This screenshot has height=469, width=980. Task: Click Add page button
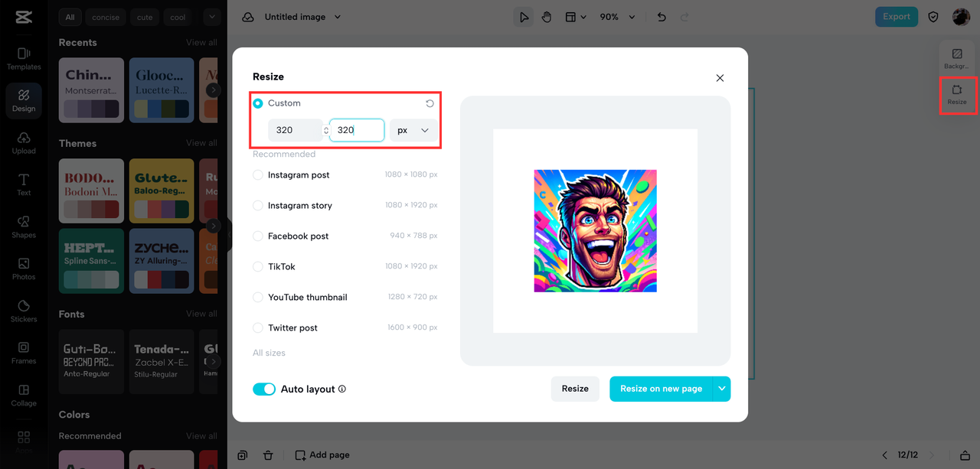[322, 454]
